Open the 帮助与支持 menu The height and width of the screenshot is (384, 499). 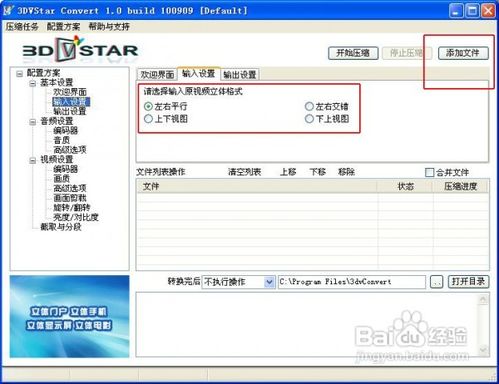point(109,27)
